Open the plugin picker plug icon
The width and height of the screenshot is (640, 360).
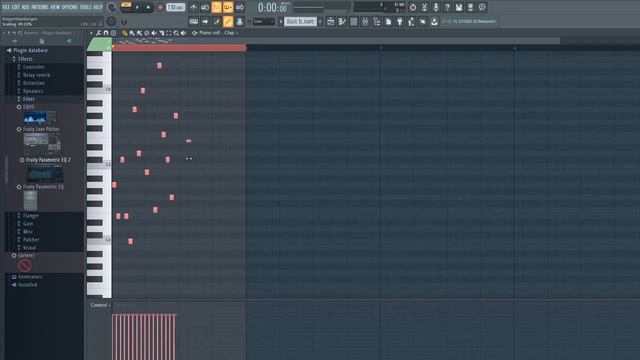(400, 21)
